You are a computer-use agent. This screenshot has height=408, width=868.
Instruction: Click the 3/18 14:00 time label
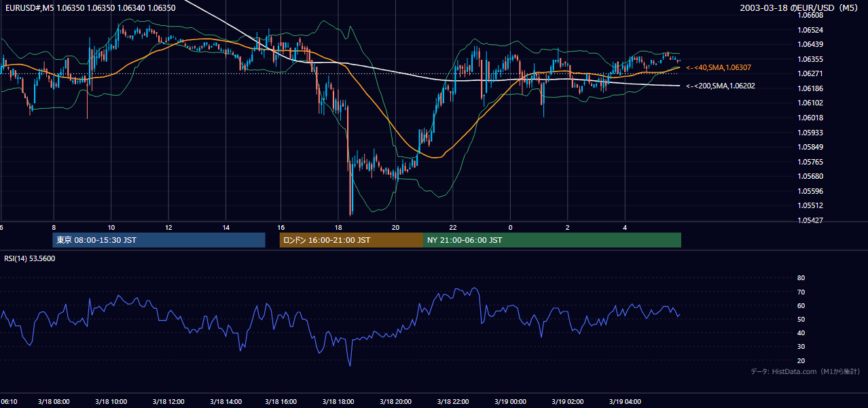coord(225,402)
